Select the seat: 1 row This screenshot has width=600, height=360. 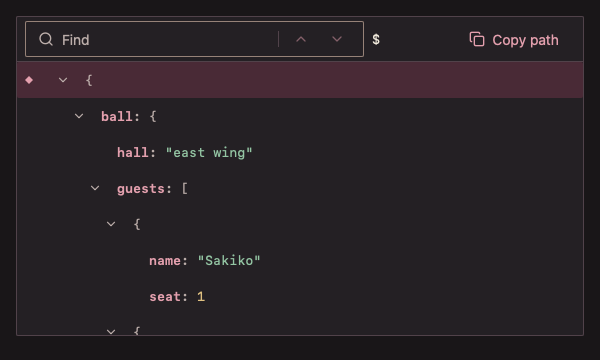300,296
